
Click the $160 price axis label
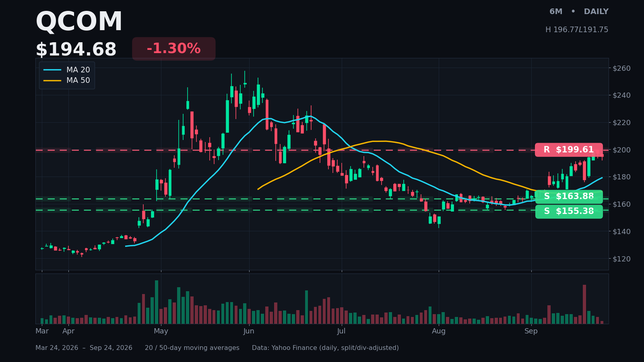coord(621,204)
